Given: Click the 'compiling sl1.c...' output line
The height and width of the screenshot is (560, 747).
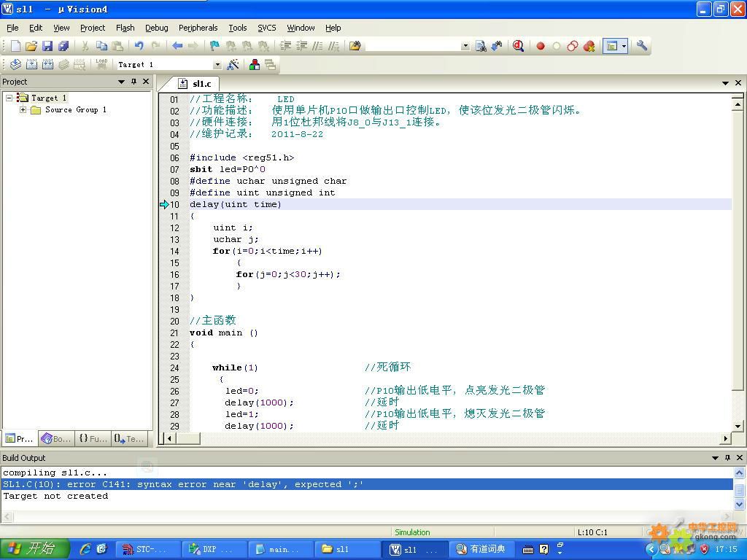Looking at the screenshot, I should tap(55, 472).
